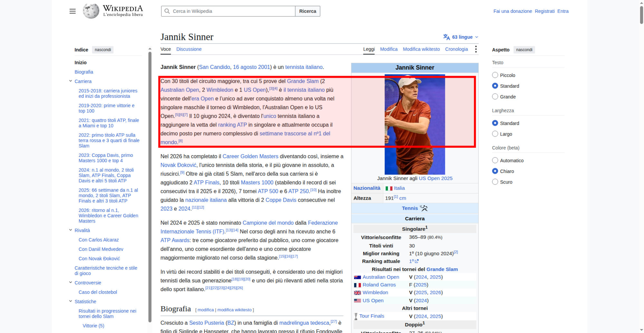
Task: Open the Roland Garros infobox link
Action: [x=379, y=285]
